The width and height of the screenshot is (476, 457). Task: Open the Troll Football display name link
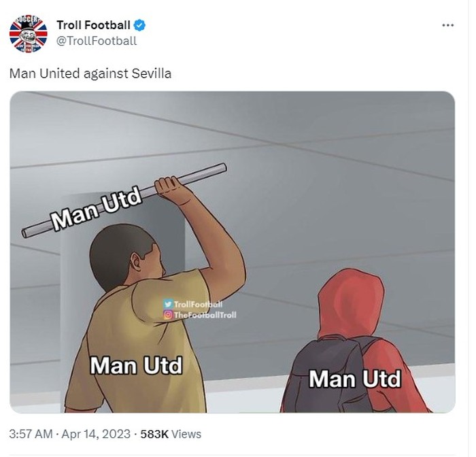pos(94,25)
